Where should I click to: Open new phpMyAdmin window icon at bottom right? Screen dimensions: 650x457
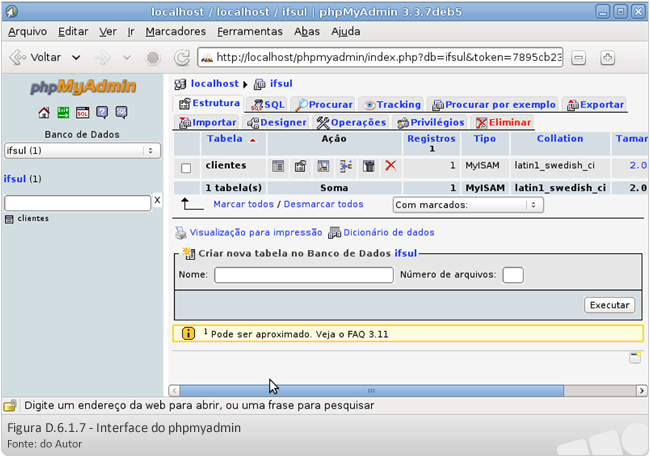(635, 357)
